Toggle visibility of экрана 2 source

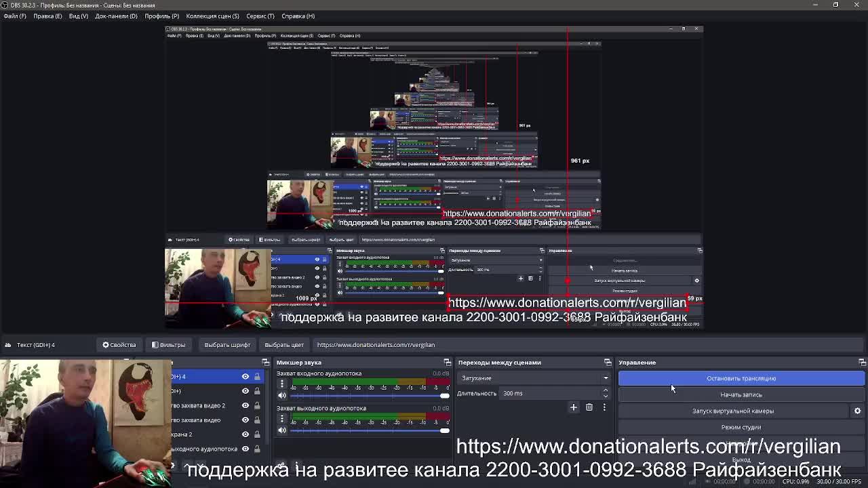click(x=245, y=434)
